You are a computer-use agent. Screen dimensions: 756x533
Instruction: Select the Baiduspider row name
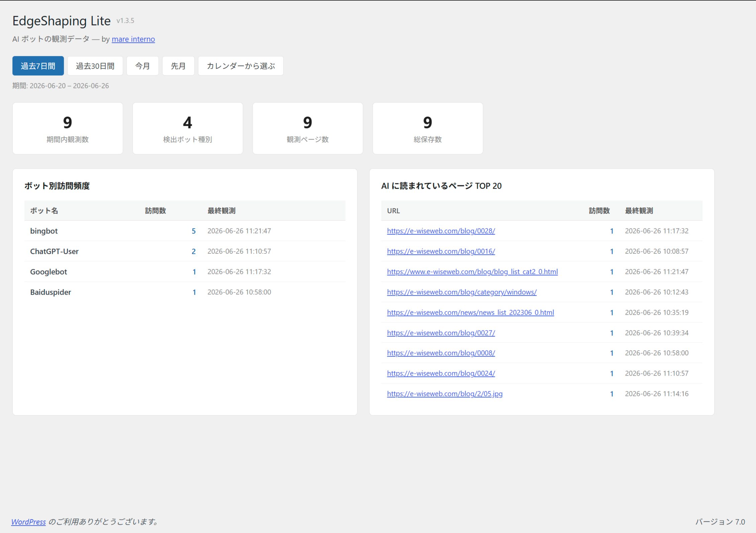coord(50,292)
